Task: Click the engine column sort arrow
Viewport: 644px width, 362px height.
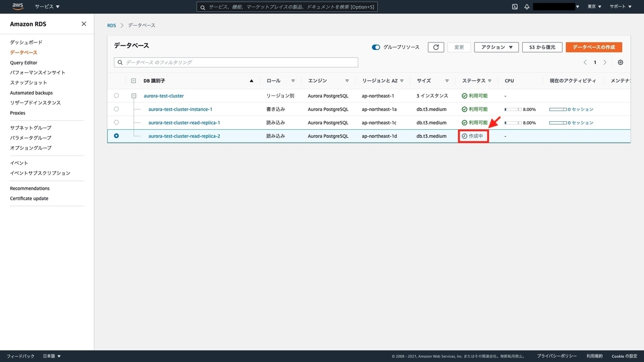Action: tap(347, 81)
